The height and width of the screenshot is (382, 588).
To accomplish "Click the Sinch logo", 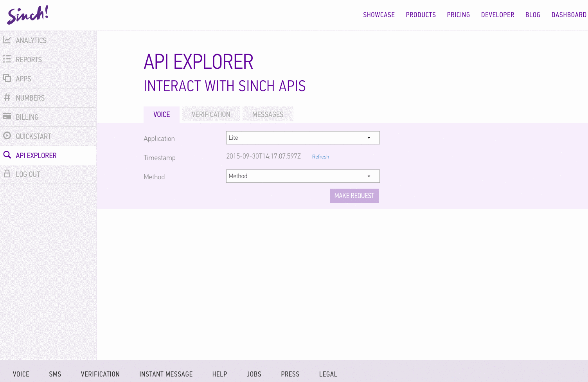I will coord(28,15).
